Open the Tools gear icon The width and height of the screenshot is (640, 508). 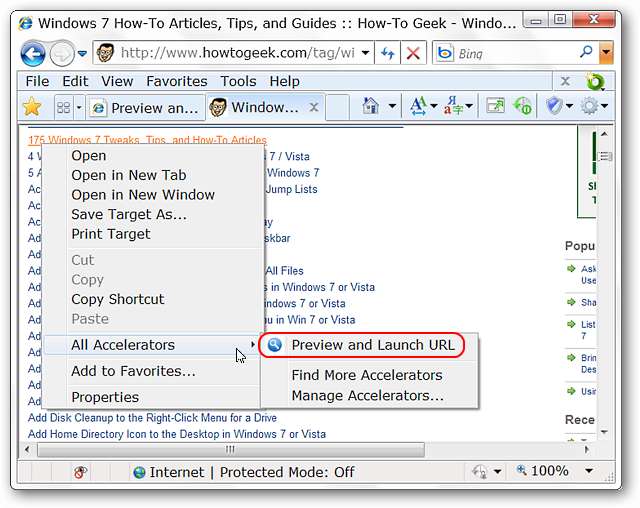click(x=589, y=106)
